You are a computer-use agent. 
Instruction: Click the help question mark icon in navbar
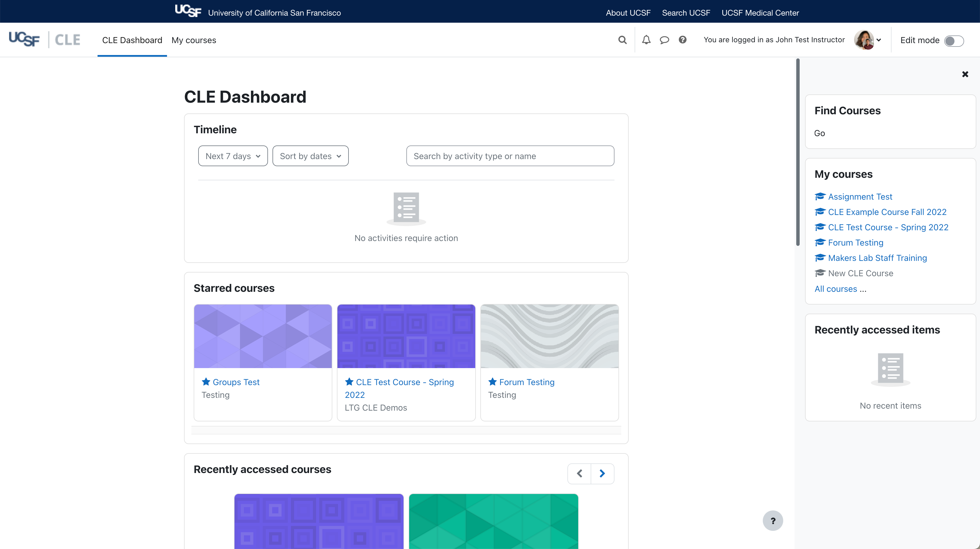[x=683, y=40]
